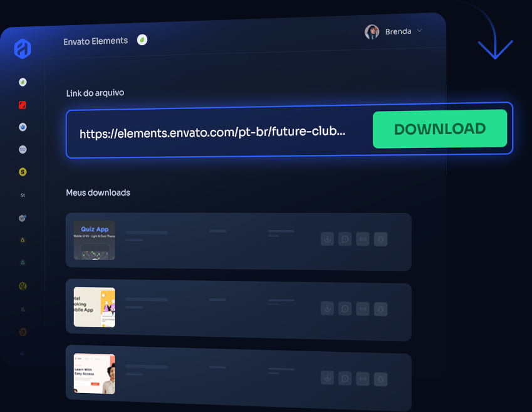Open the Quiz App thumbnail
This screenshot has width=532, height=412.
coord(95,240)
